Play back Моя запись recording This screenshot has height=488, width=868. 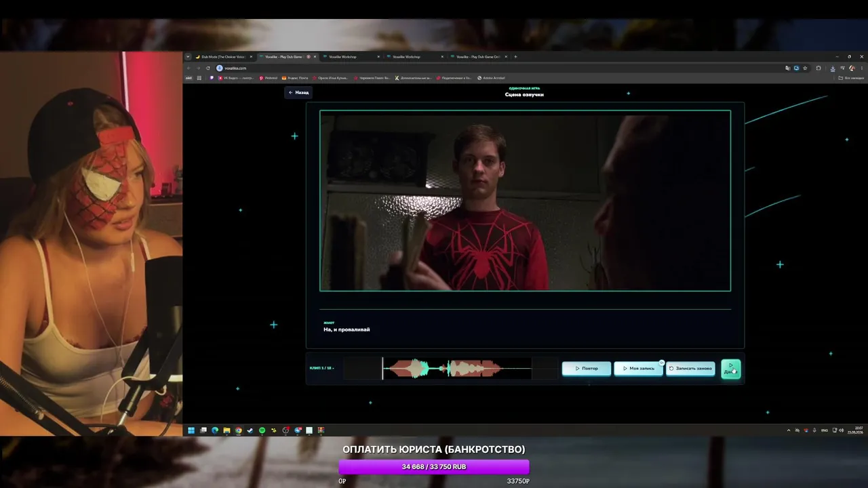point(639,369)
